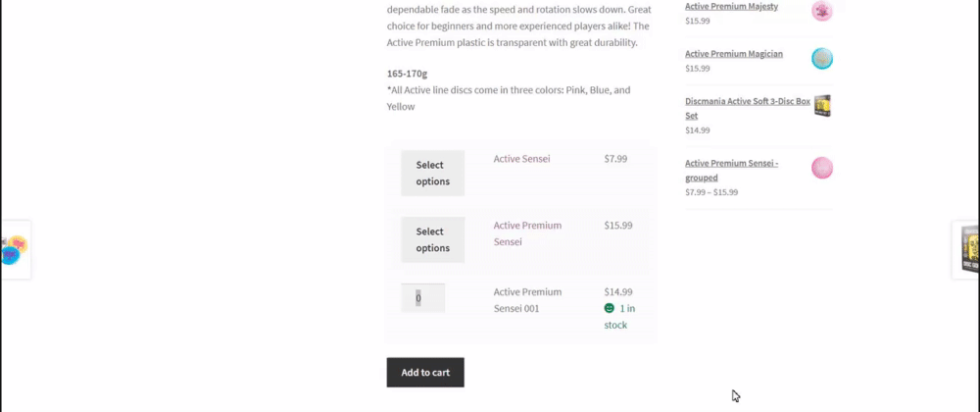Click the blue Active Premium Magician disc thumbnail
Screen dimensions: 980x412
[x=821, y=59]
